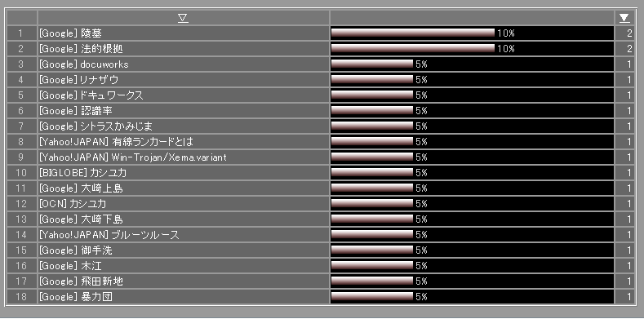Viewport: 644px width, 319px height.
Task: Sort by the filled triangle count header
Action: (x=624, y=18)
